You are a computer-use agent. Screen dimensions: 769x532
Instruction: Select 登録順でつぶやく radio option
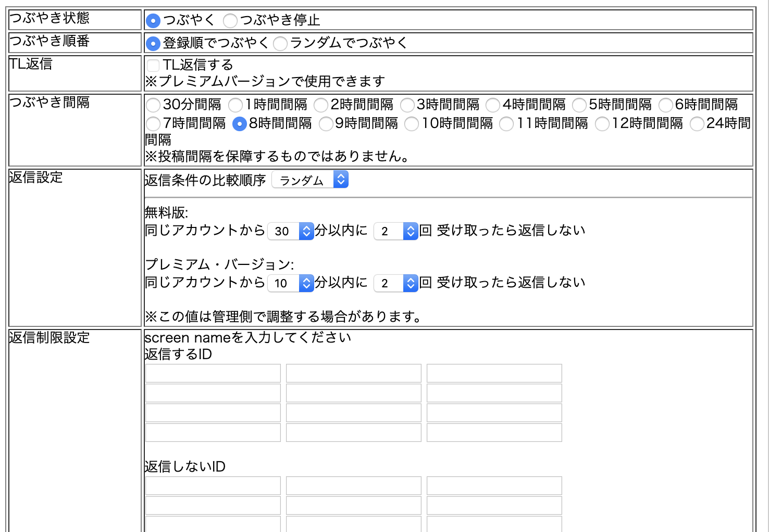tap(153, 44)
